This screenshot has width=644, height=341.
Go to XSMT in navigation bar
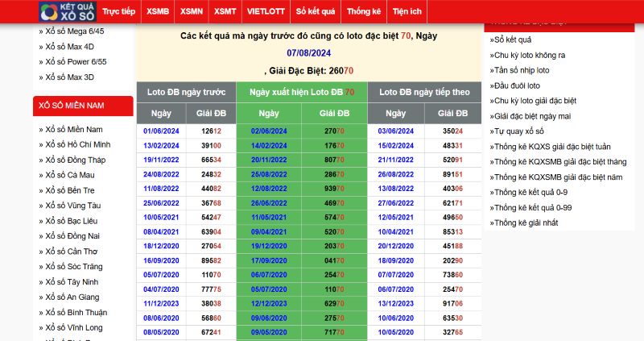point(225,12)
